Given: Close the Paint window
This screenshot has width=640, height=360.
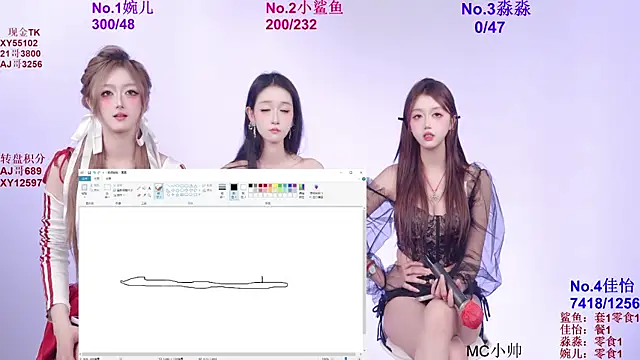Looking at the screenshot, I should tap(361, 173).
